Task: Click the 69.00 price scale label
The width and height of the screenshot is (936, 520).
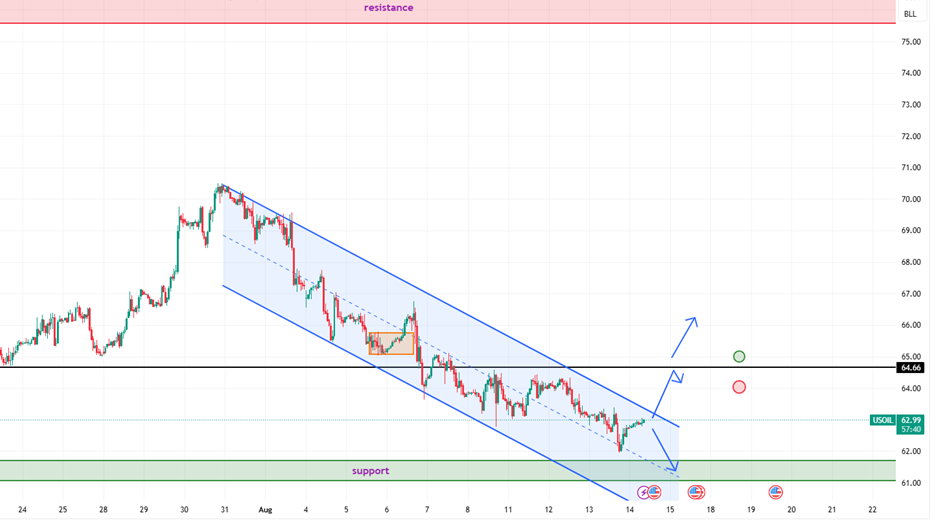Action: coord(911,230)
